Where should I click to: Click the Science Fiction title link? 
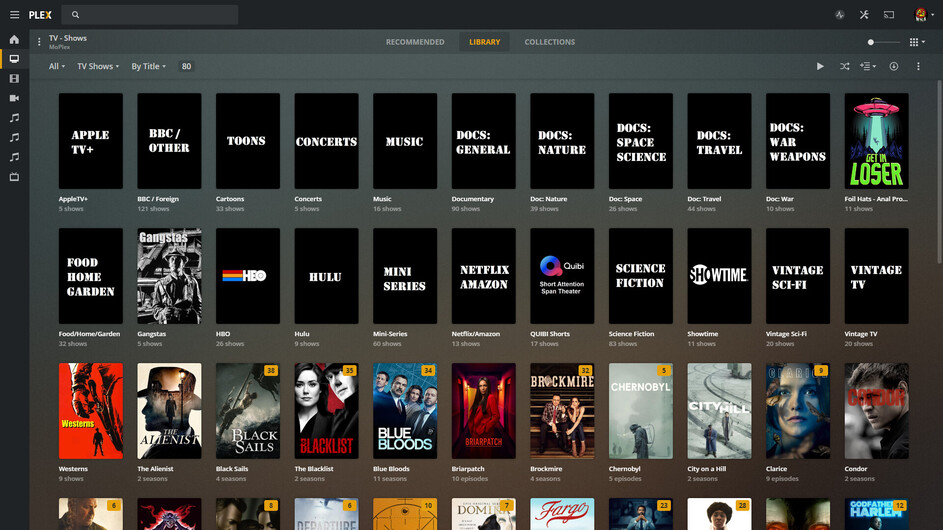(x=631, y=333)
